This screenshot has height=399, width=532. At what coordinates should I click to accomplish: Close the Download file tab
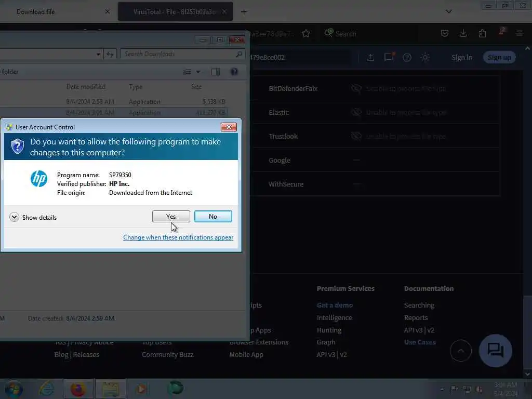[x=107, y=12]
